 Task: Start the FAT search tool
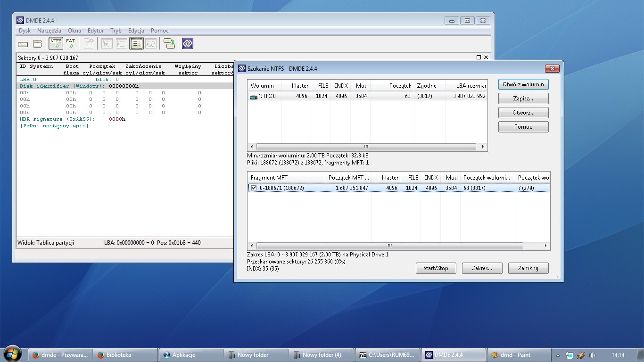pos(70,43)
